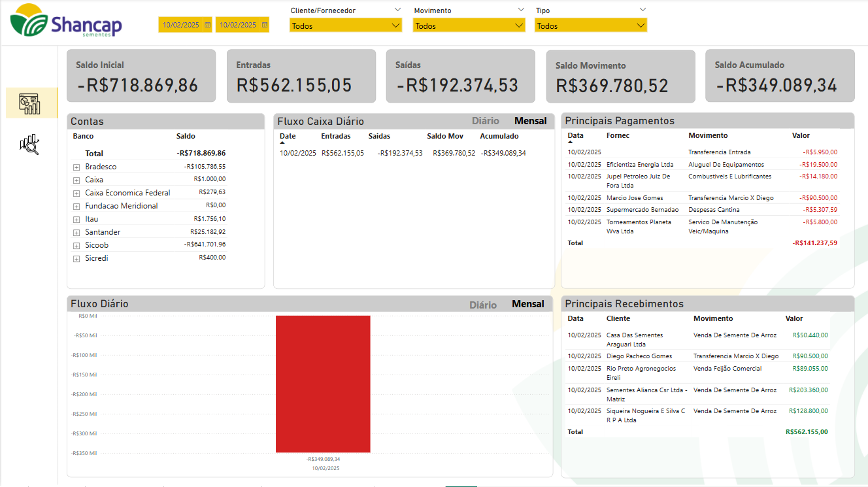868x487 pixels.
Task: Select the Saldo Movimento card
Action: point(620,76)
